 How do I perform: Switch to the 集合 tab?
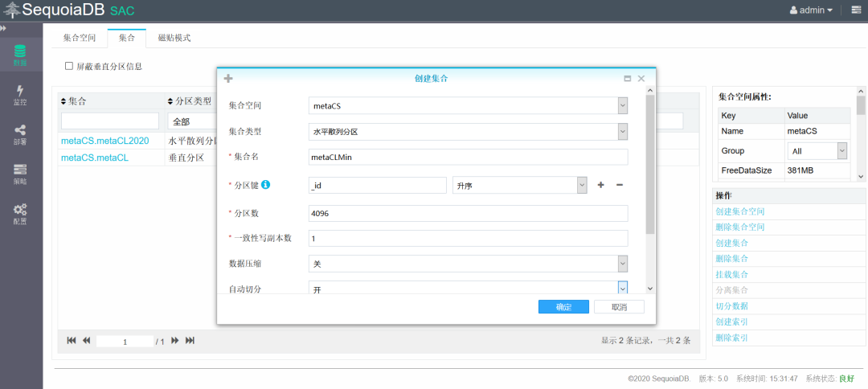coord(127,38)
